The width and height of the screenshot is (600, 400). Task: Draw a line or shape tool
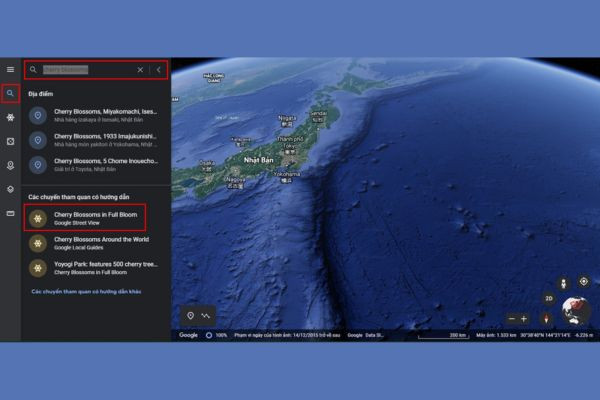pos(206,316)
